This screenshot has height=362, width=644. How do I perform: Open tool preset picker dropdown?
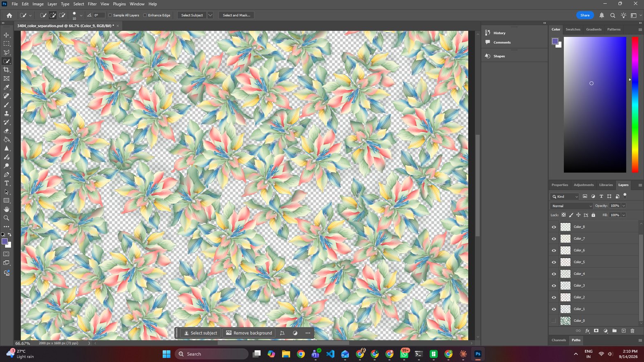tap(30, 15)
